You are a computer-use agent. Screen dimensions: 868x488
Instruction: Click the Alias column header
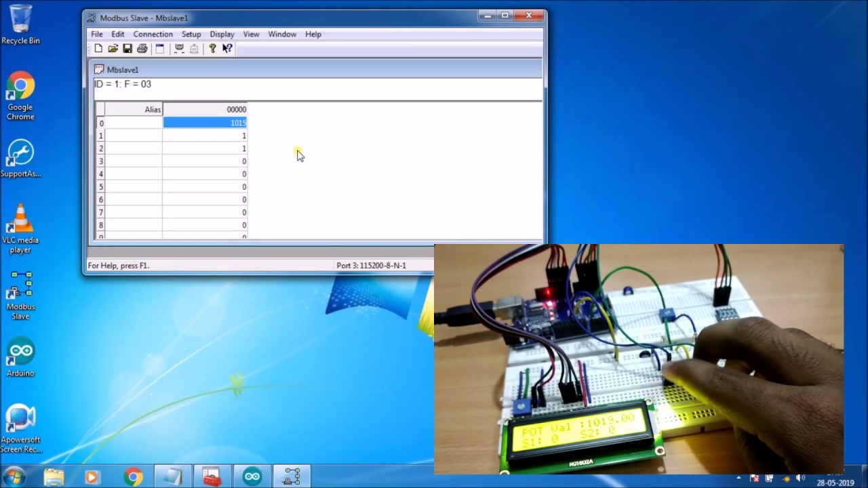134,109
